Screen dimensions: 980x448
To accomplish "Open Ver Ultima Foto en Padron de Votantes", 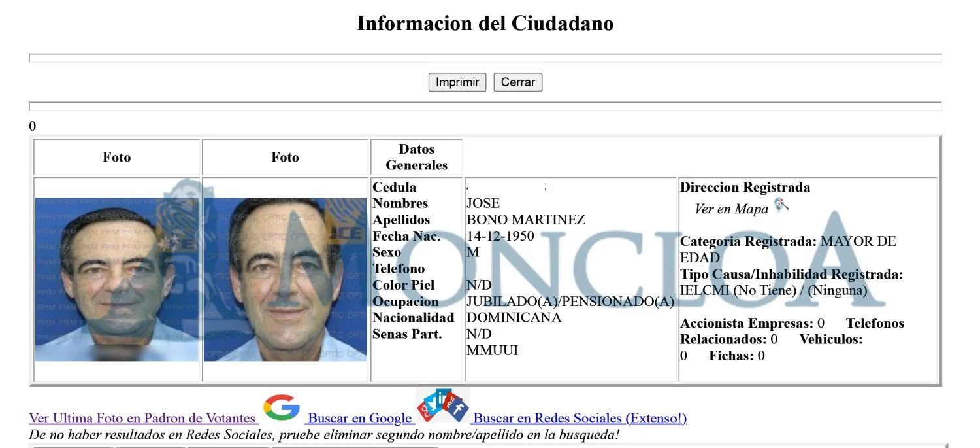I will point(142,419).
